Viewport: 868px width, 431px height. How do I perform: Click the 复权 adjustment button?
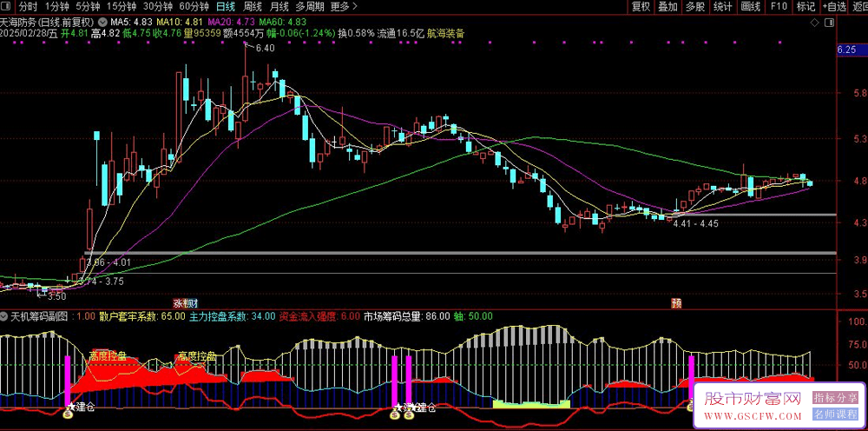pyautogui.click(x=641, y=7)
